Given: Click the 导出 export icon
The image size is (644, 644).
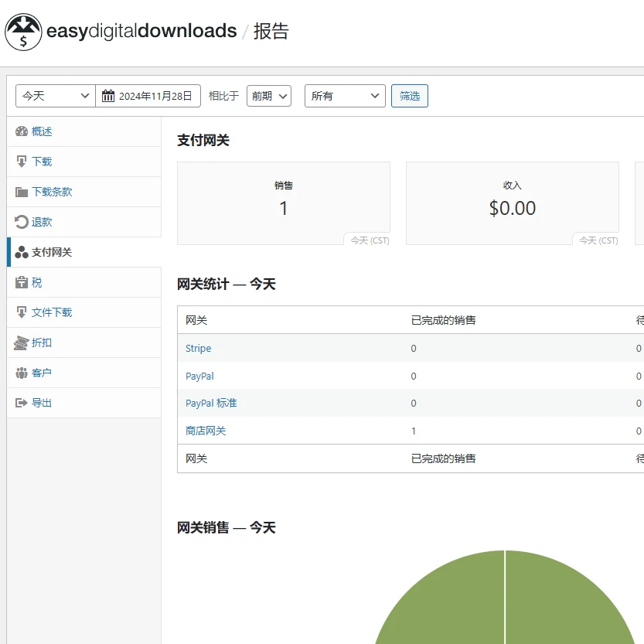Looking at the screenshot, I should pos(22,403).
